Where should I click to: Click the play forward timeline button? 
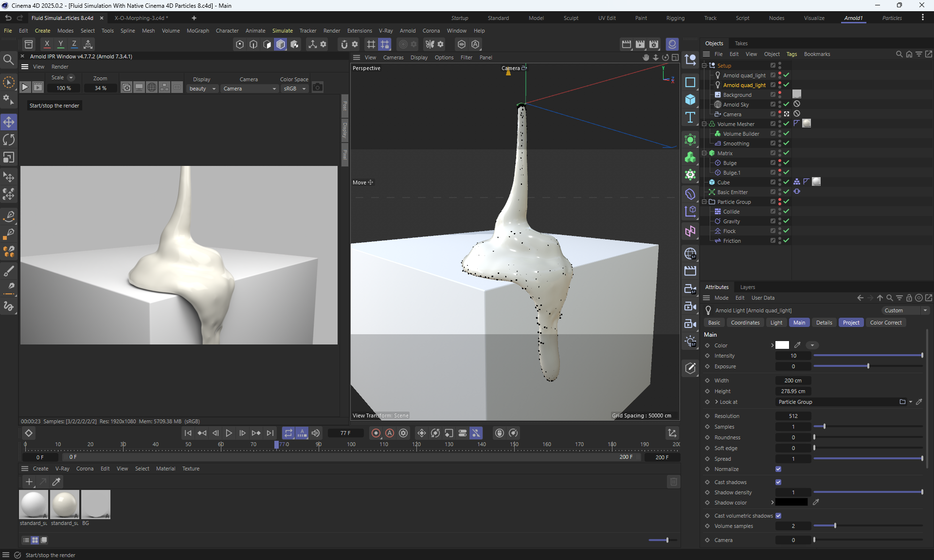click(229, 433)
